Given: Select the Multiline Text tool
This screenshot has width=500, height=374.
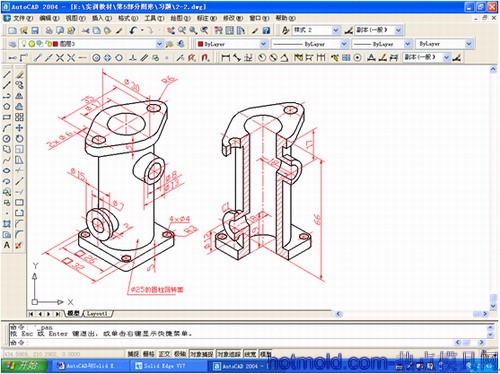Looking at the screenshot, I should tap(7, 245).
